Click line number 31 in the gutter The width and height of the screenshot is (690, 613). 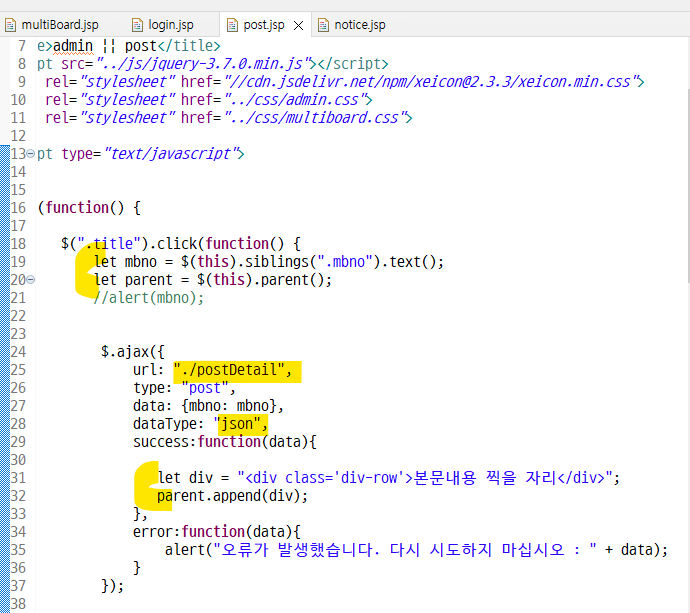coord(18,477)
